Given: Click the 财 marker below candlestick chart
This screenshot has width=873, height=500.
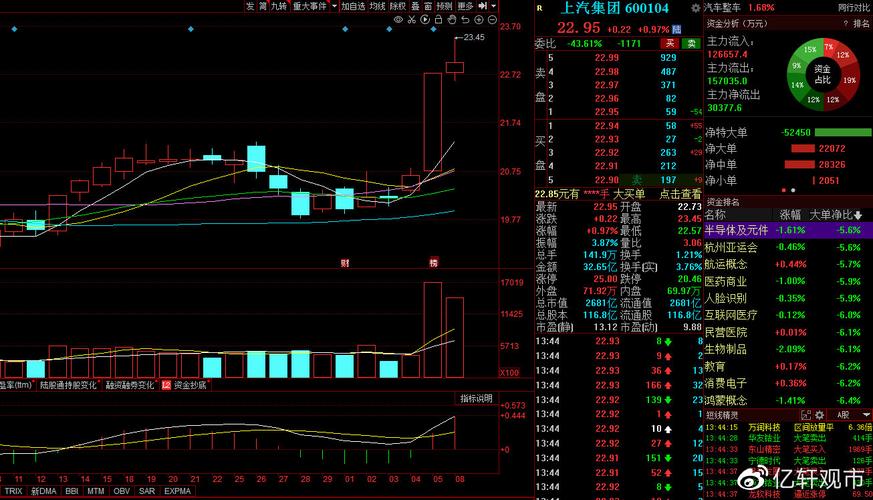Looking at the screenshot, I should click(345, 263).
